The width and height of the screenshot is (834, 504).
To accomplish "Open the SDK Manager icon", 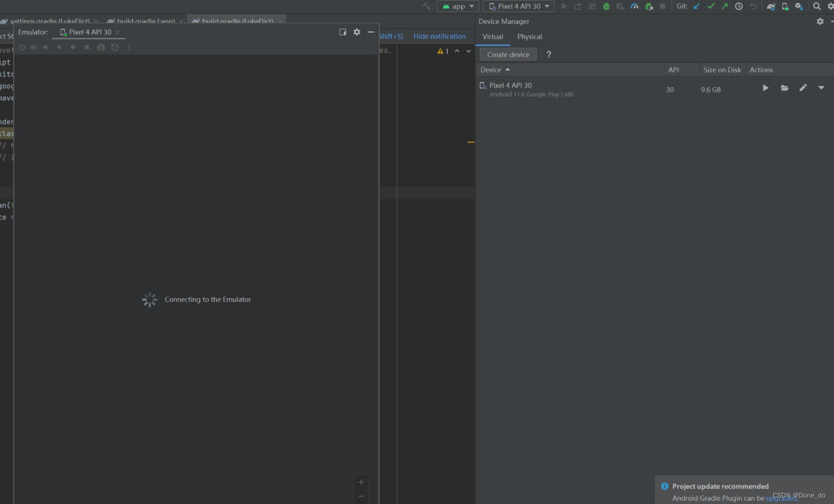I will 799,6.
